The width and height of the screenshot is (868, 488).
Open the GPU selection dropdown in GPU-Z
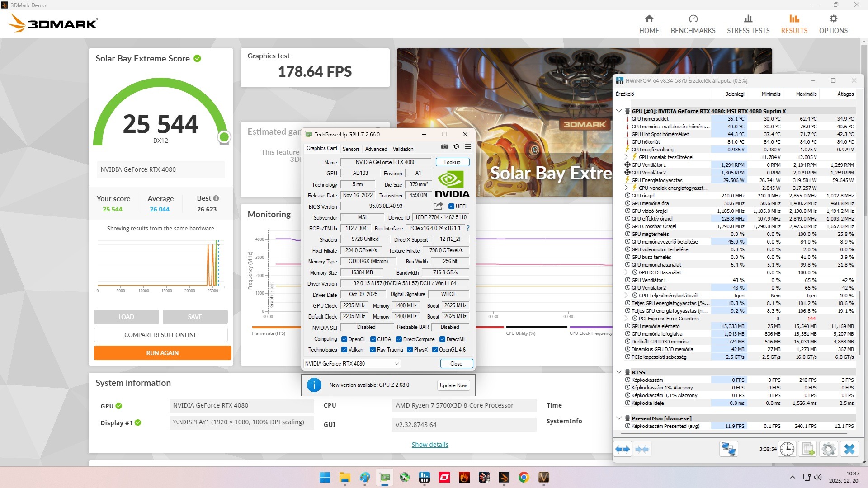352,363
